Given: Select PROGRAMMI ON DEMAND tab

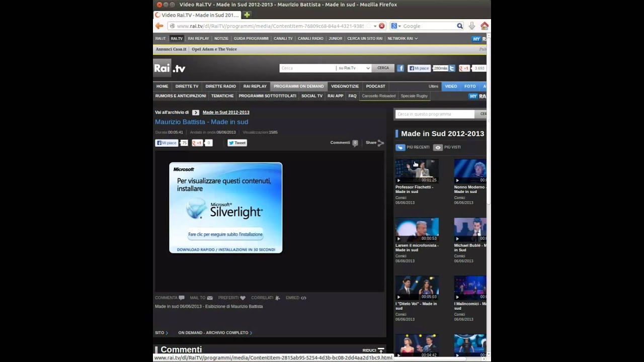Looking at the screenshot, I should click(299, 86).
